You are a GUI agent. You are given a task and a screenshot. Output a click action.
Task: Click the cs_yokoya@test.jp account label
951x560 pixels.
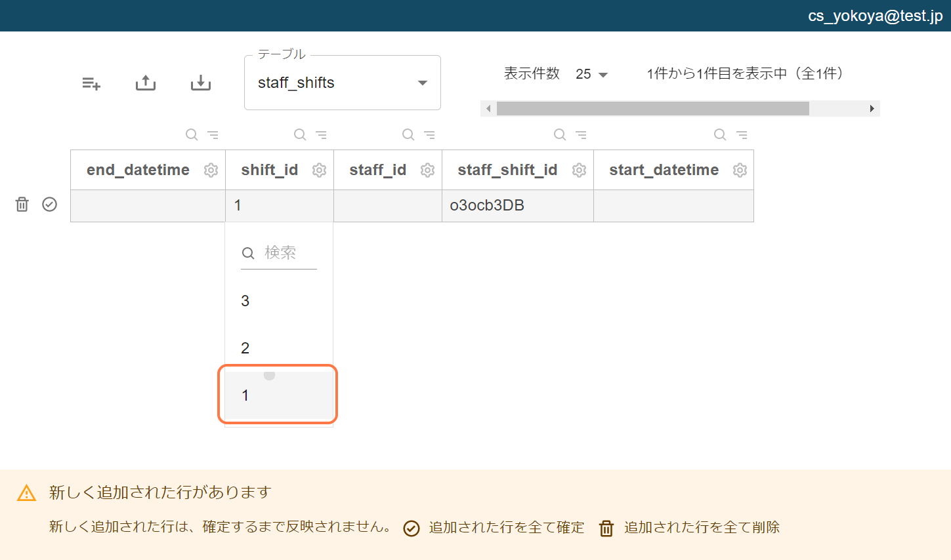tap(876, 16)
